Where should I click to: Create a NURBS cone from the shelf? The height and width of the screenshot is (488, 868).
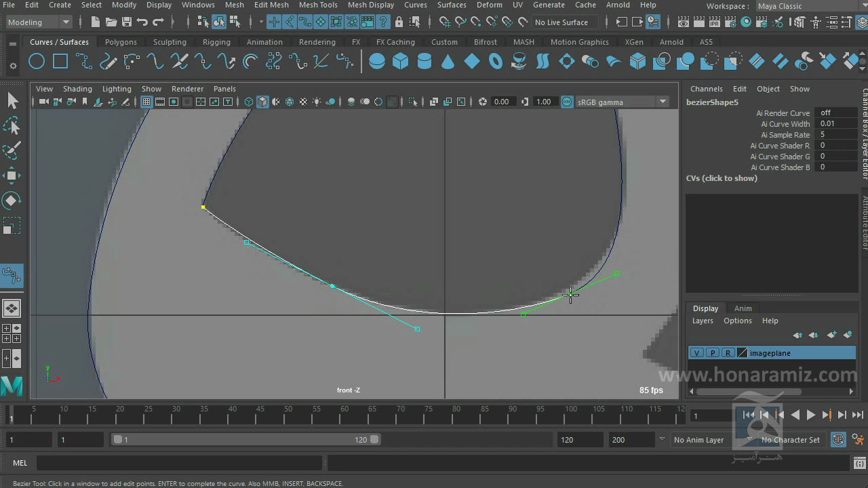448,62
